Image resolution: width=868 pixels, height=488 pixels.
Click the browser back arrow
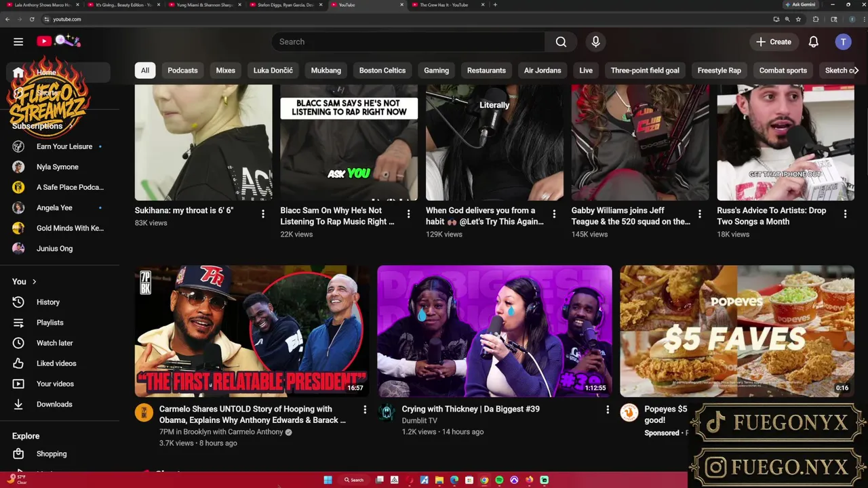pos(7,19)
